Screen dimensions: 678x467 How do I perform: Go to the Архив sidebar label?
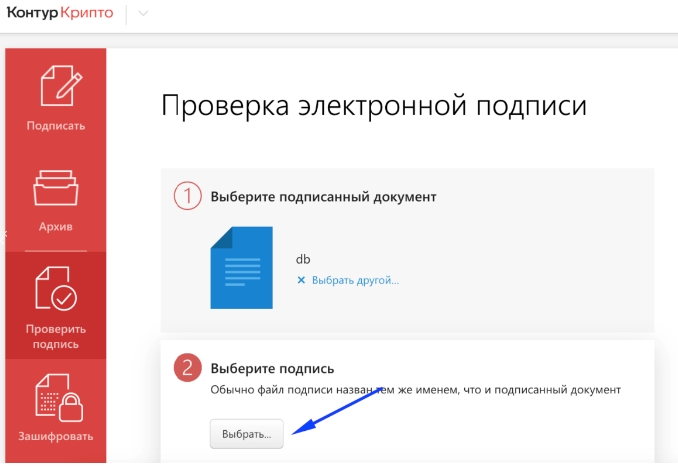pyautogui.click(x=56, y=227)
